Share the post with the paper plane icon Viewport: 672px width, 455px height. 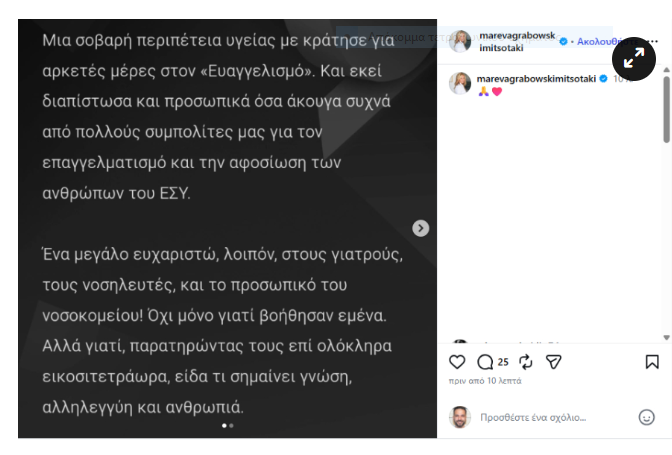pos(553,362)
